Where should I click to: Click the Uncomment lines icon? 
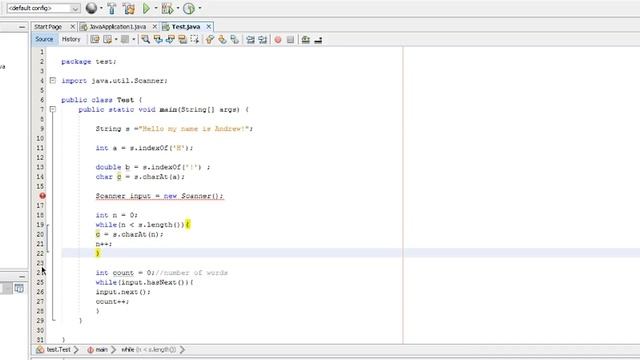[x=318, y=39]
